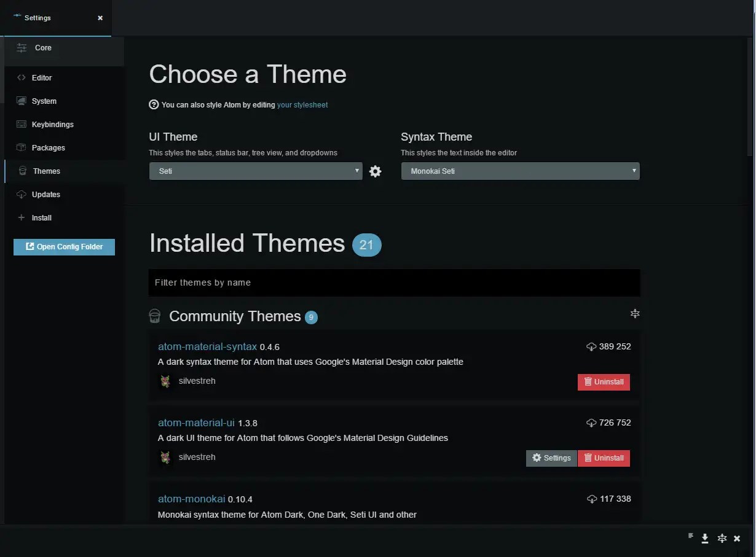Open UI theme settings gear icon

[x=375, y=171]
